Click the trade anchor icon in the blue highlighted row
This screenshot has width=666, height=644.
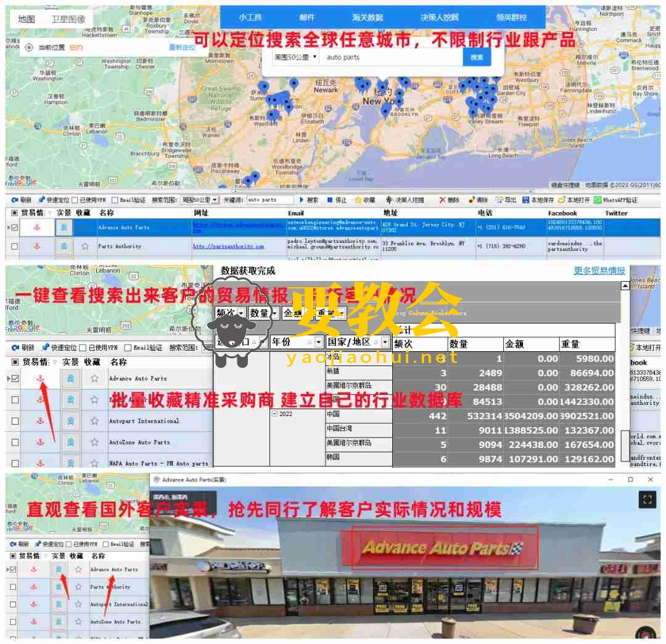37,227
